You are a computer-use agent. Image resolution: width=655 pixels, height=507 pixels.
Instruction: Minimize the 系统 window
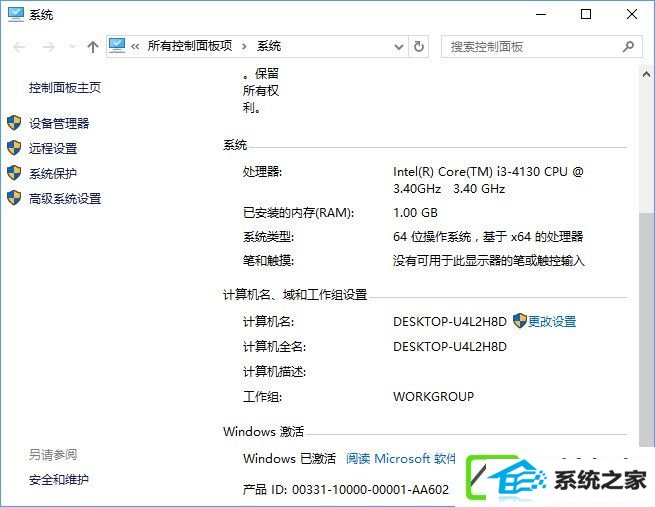(541, 15)
